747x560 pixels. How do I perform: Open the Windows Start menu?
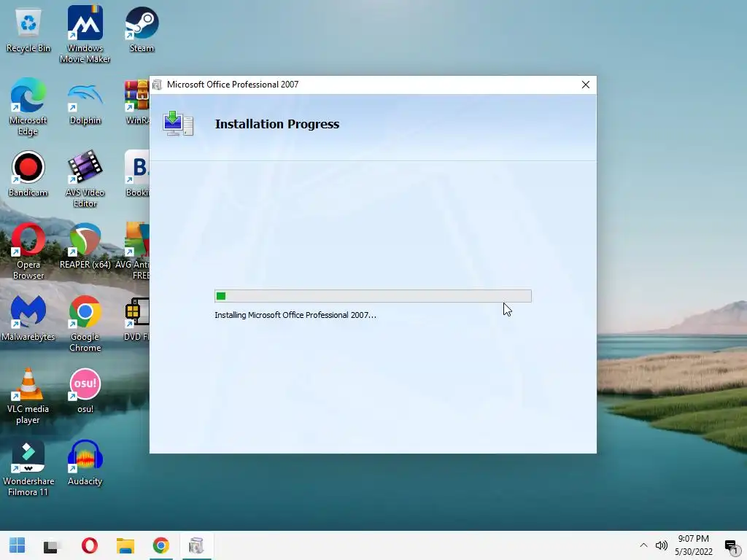pyautogui.click(x=18, y=545)
